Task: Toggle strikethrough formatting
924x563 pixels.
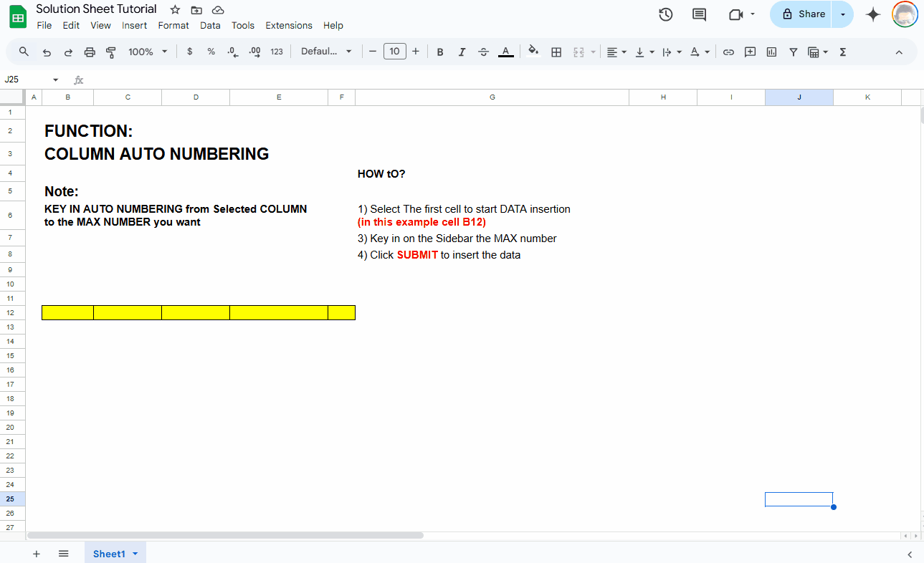Action: point(483,52)
